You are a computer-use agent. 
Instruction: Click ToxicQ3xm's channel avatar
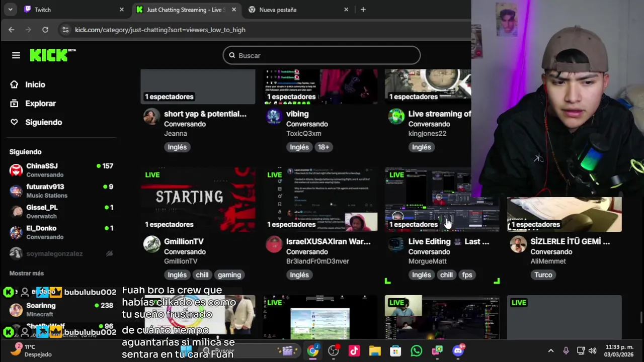[274, 116]
